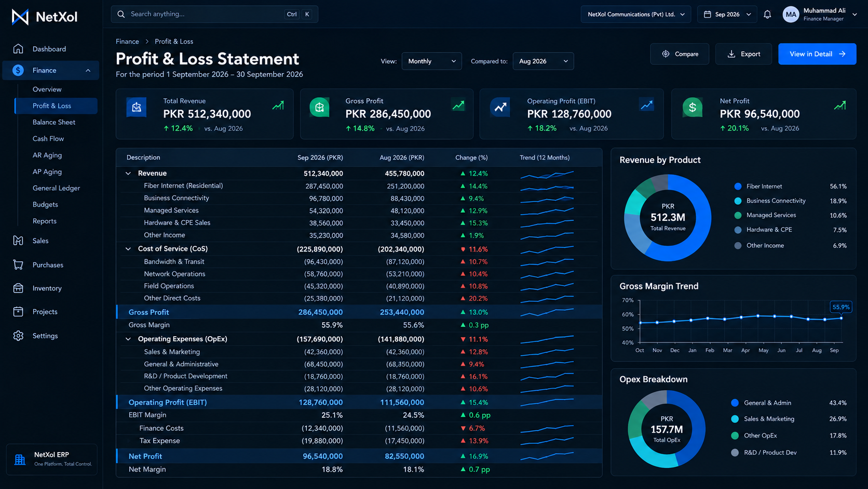868x489 pixels.
Task: Click the search anything field
Action: (214, 14)
